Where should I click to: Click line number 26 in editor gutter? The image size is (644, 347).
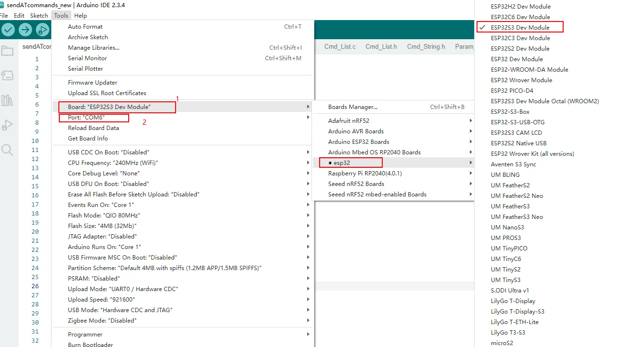pyautogui.click(x=35, y=286)
